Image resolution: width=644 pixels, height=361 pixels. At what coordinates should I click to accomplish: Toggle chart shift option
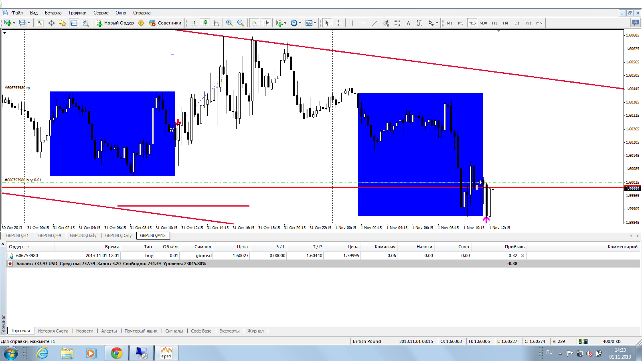(x=266, y=23)
